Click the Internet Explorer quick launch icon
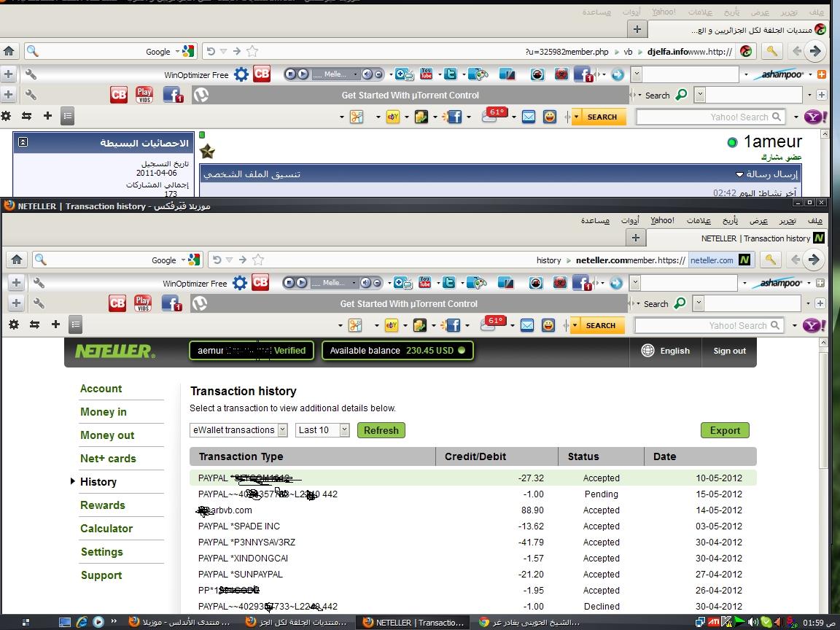 coord(82,622)
